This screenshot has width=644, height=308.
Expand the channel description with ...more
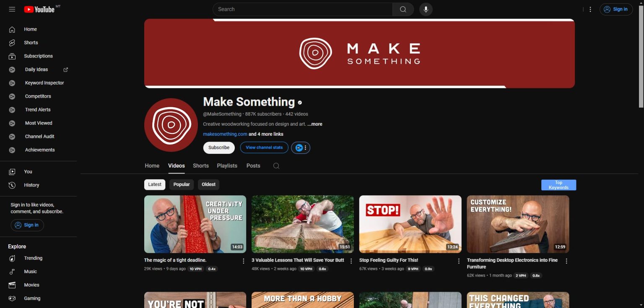(314, 124)
